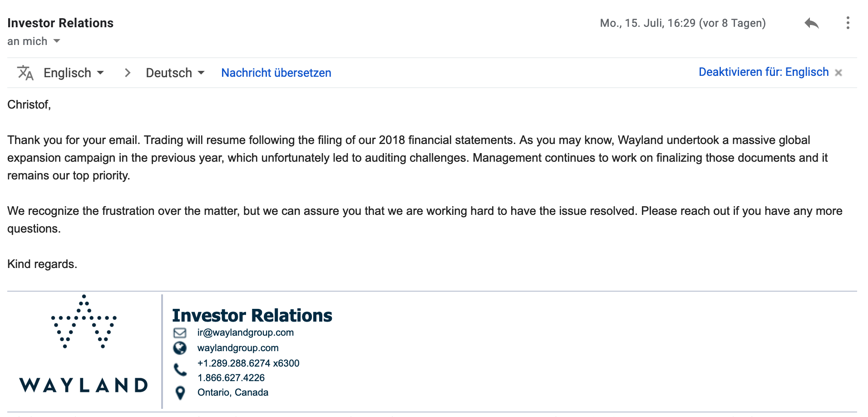The image size is (868, 417).
Task: Open the Deutsch target language dropdown
Action: [175, 73]
